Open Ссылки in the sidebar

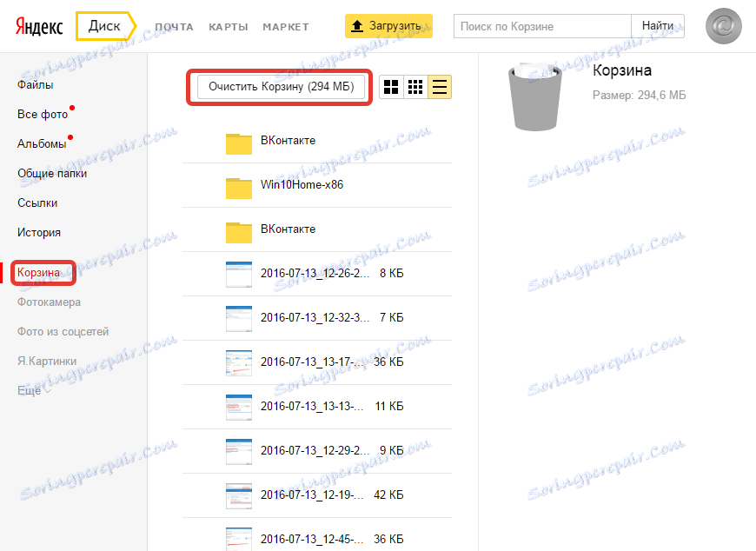[37, 203]
